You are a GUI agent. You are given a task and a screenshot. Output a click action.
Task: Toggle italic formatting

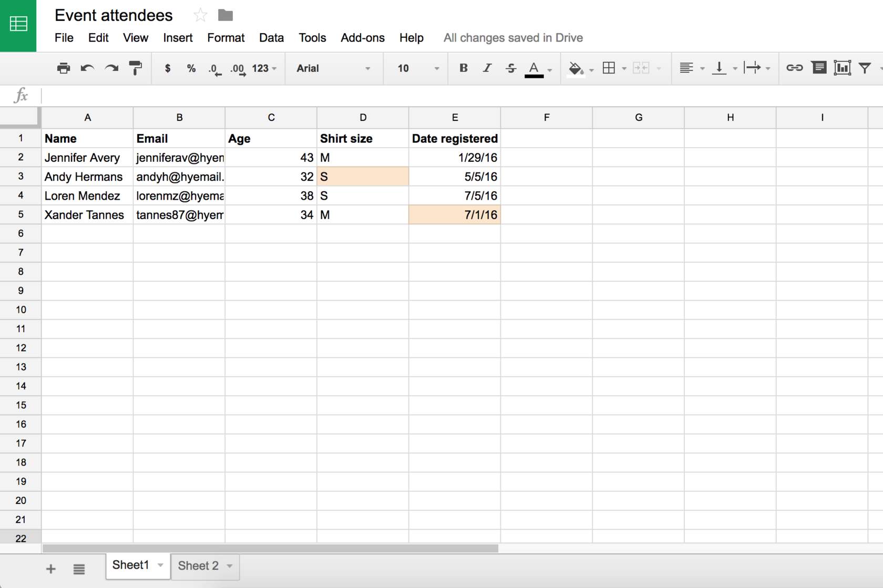click(487, 68)
